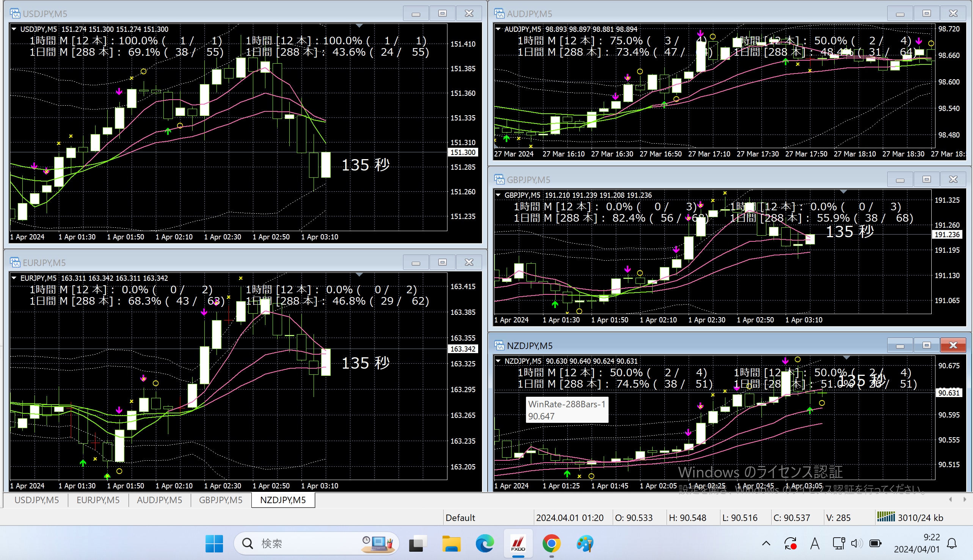Image resolution: width=973 pixels, height=560 pixels.
Task: Select the active NZDJPY,M5 tab
Action: pos(283,500)
